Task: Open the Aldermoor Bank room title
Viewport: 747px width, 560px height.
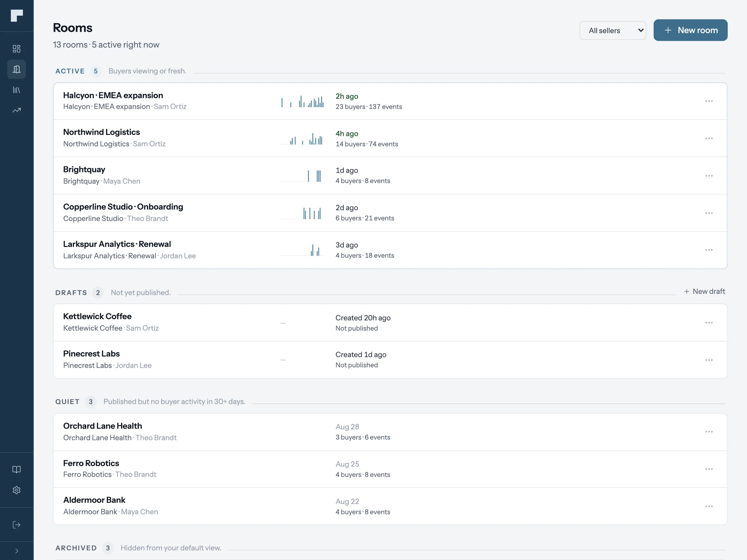Action: [94, 500]
